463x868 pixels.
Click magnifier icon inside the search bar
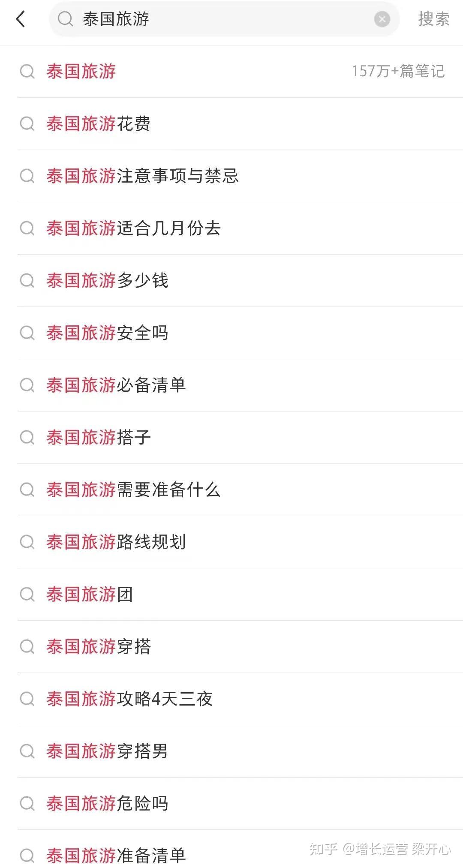pyautogui.click(x=66, y=19)
